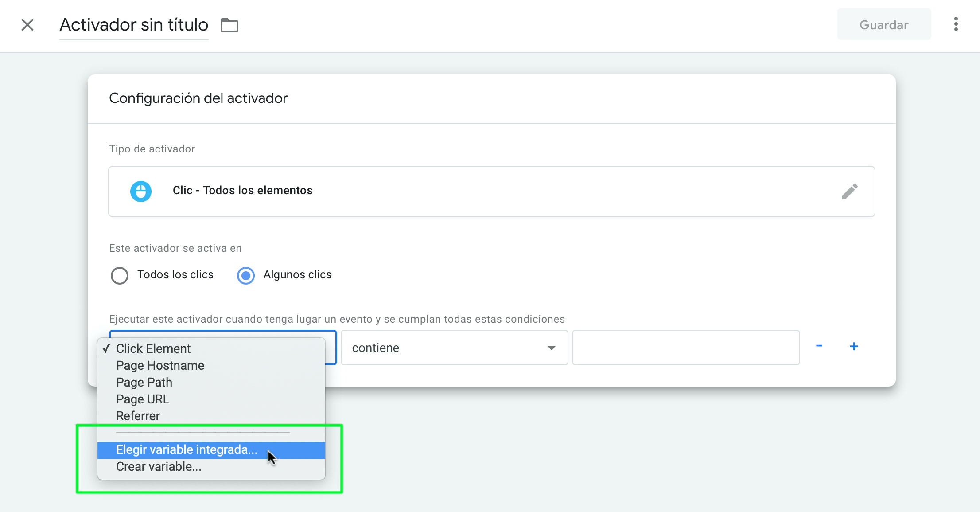
Task: Close the untitled trigger panel
Action: [x=27, y=25]
